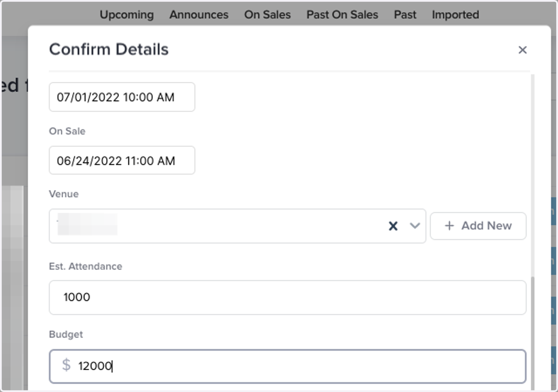Open the Upcoming tab
558x392 pixels.
tap(126, 15)
